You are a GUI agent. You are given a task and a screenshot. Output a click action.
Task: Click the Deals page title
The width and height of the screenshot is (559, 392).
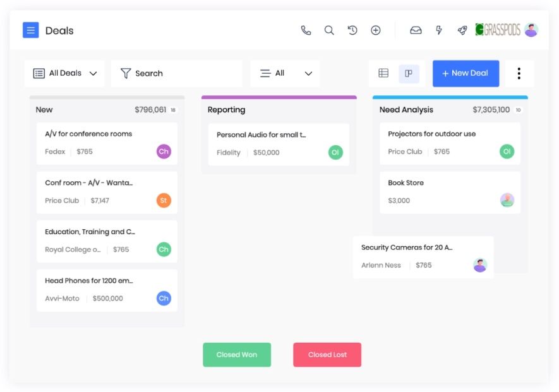(x=59, y=31)
